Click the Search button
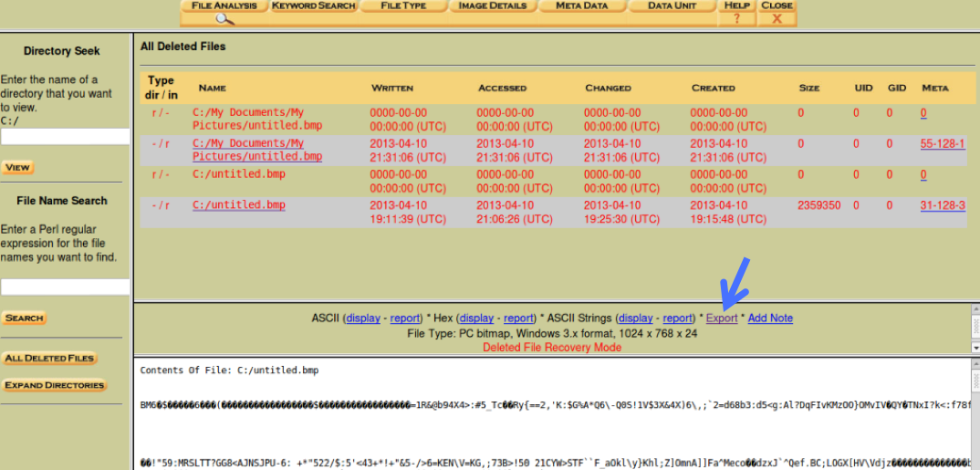Screen dimensions: 980x470 [24, 319]
